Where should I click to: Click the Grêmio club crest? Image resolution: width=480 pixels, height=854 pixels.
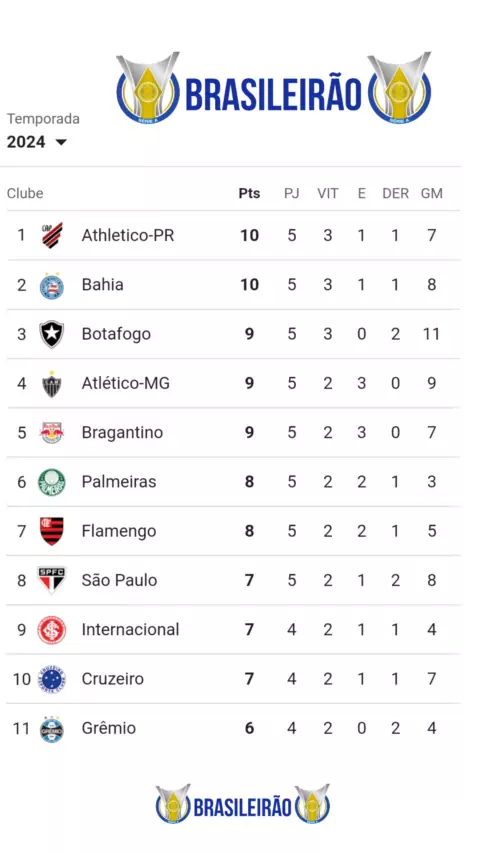point(52,729)
